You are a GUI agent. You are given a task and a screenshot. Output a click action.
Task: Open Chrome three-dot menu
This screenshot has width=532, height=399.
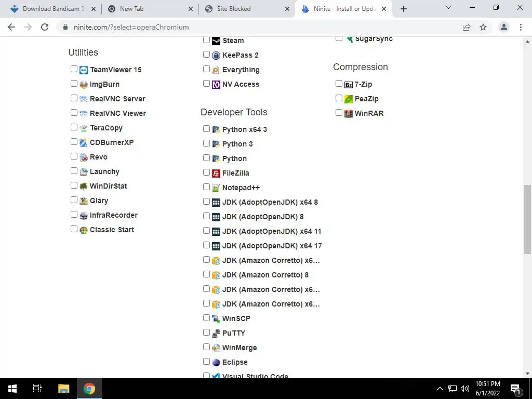click(521, 27)
